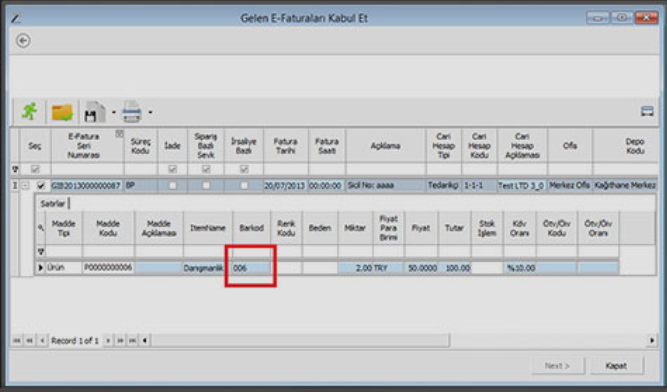The image size is (667, 392).
Task: Select the price cell 50.0000
Action: pyautogui.click(x=422, y=268)
